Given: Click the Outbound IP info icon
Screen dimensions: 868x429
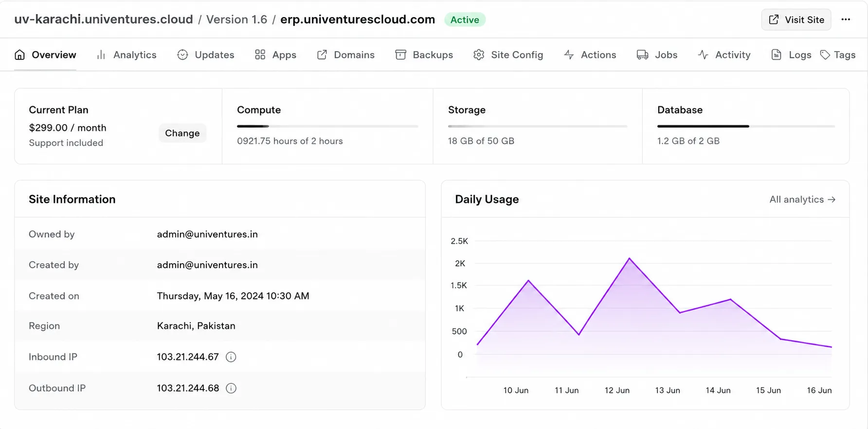Looking at the screenshot, I should click(231, 388).
